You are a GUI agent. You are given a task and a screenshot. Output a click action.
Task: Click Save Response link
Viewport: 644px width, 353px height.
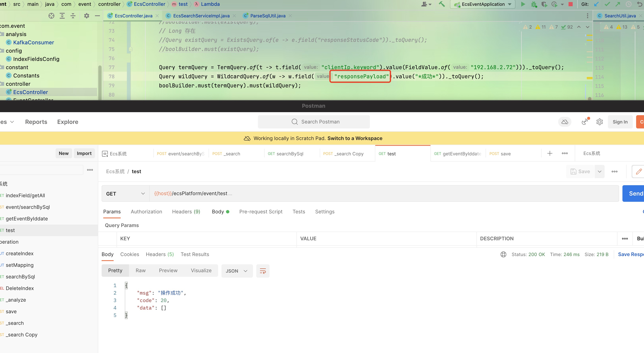coord(631,254)
